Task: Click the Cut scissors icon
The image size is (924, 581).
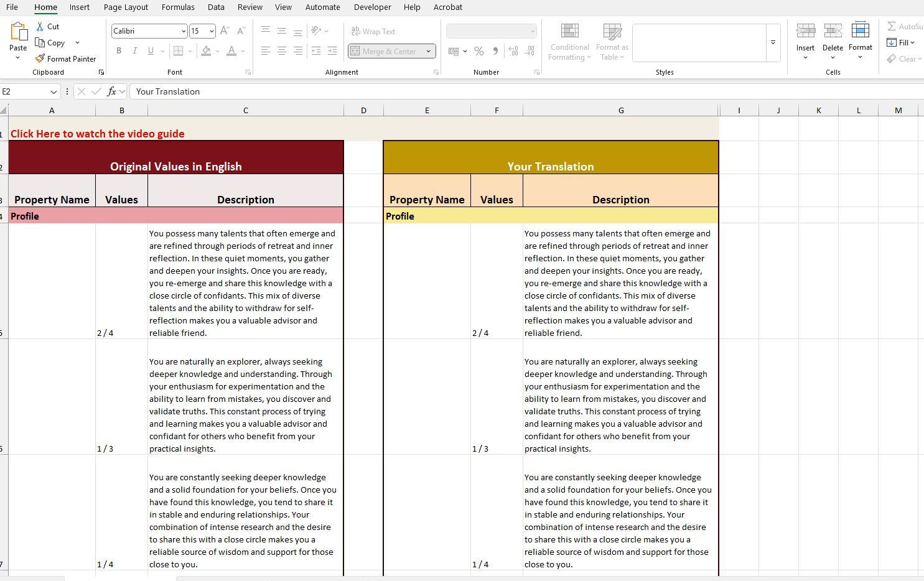Action: pyautogui.click(x=40, y=27)
